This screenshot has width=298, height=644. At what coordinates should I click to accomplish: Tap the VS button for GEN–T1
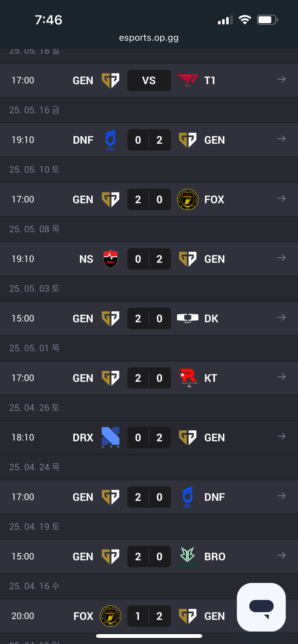[x=149, y=80]
